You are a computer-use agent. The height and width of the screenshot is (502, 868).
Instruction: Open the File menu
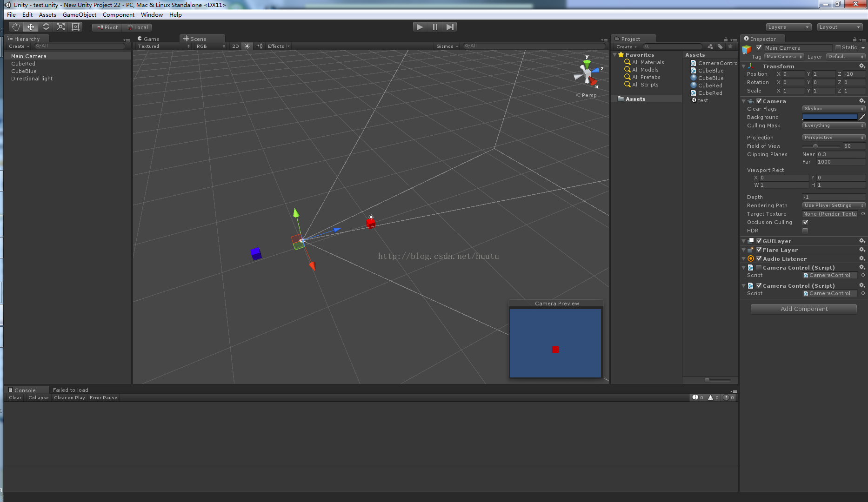pos(12,15)
